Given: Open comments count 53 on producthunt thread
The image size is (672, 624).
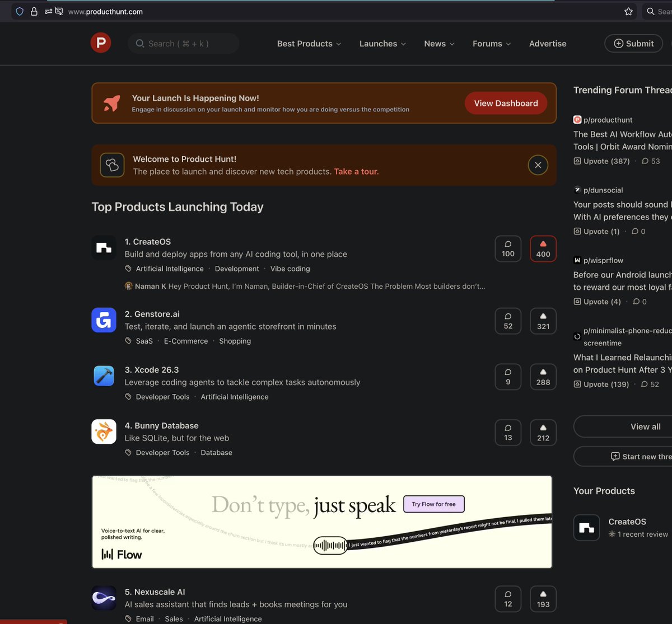Looking at the screenshot, I should click(x=651, y=161).
